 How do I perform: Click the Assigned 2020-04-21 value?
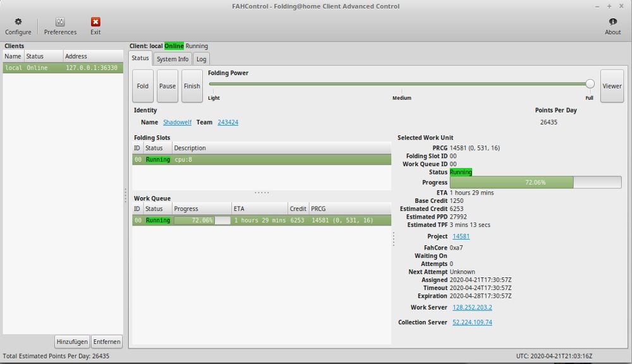tap(480, 280)
